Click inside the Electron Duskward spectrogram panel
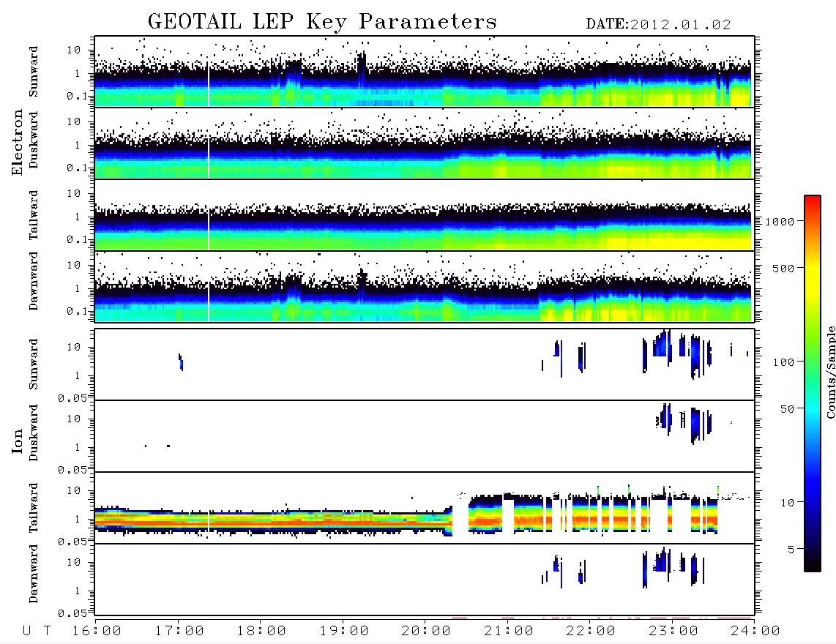The width and height of the screenshot is (836, 644). tap(424, 143)
